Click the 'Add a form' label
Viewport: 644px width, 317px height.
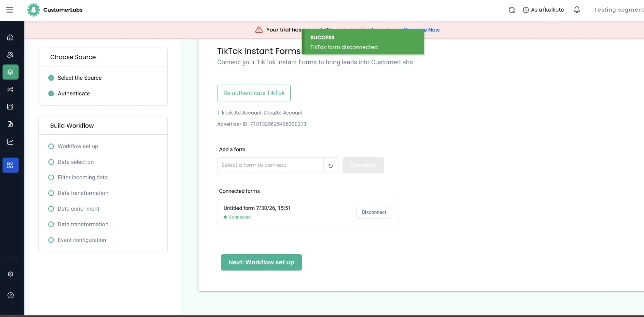tap(232, 150)
